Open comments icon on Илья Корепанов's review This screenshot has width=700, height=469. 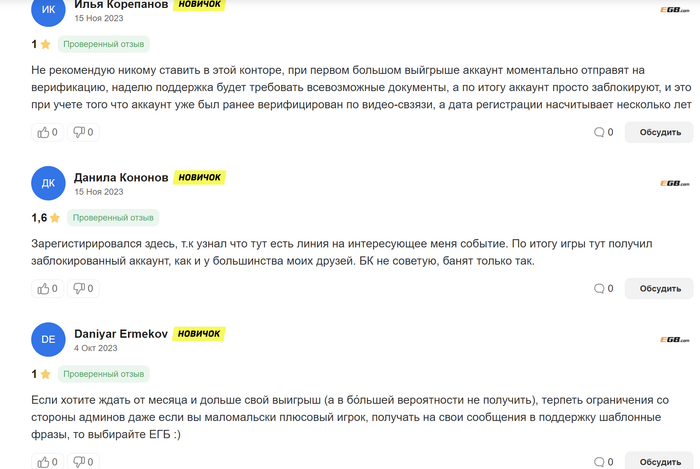599,132
